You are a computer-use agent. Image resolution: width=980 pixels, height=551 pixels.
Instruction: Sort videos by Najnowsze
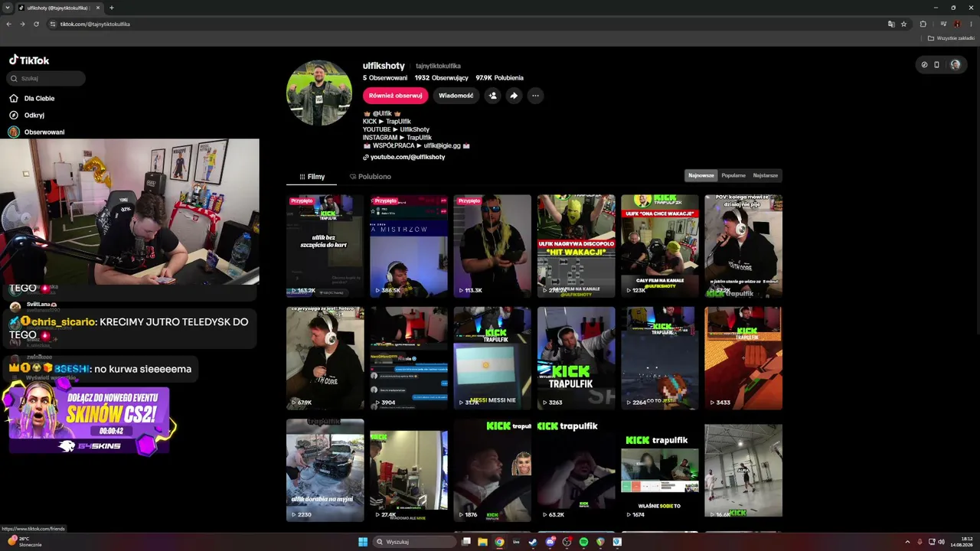(x=701, y=175)
